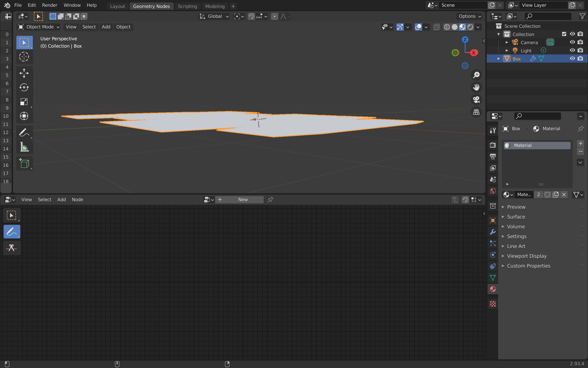Hide the Light in viewport
Image resolution: width=588 pixels, height=368 pixels.
572,50
